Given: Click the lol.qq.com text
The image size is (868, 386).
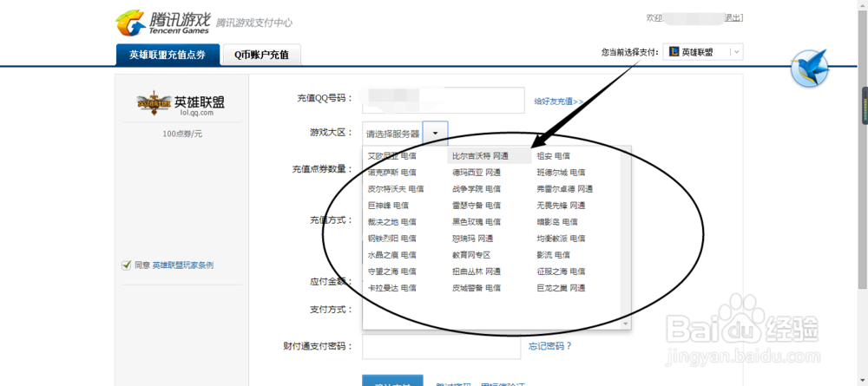Looking at the screenshot, I should [196, 113].
